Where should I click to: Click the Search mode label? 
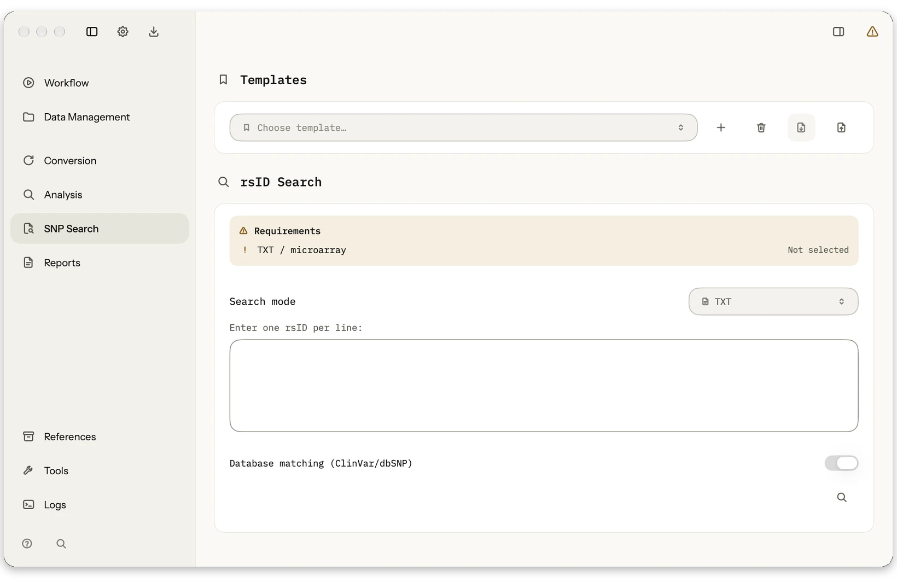[x=263, y=301]
